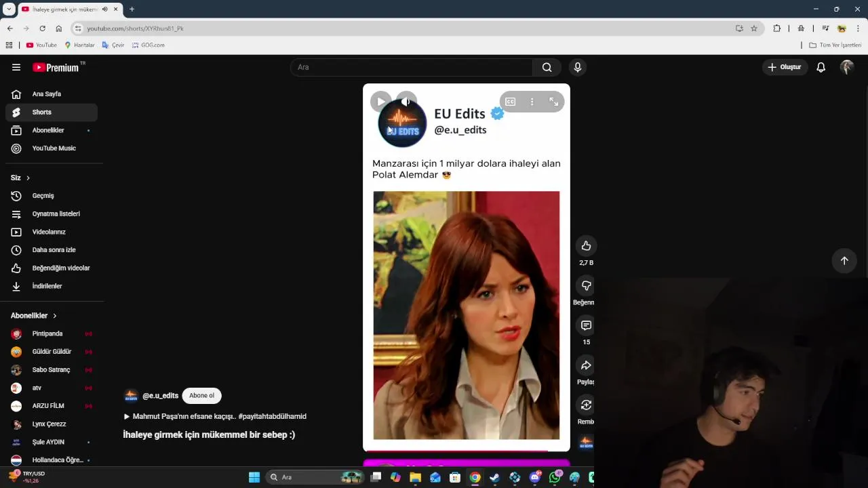The height and width of the screenshot is (488, 868).
Task: Mute the tab via speaker icon
Action: pos(104,9)
